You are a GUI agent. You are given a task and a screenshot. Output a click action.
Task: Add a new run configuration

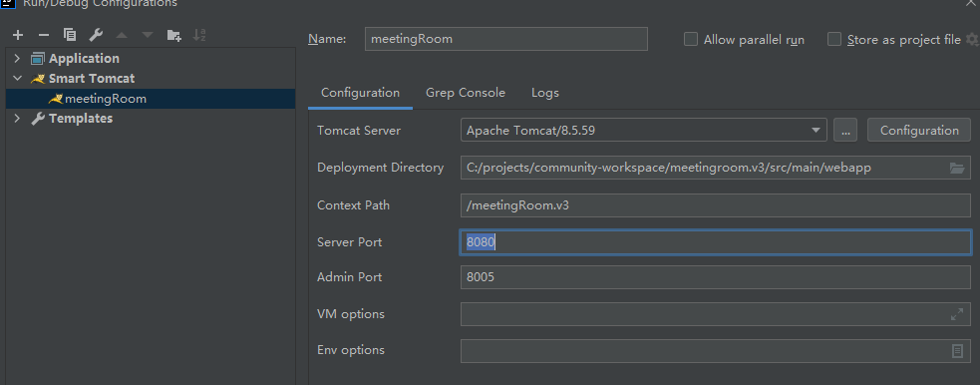pos(18,35)
